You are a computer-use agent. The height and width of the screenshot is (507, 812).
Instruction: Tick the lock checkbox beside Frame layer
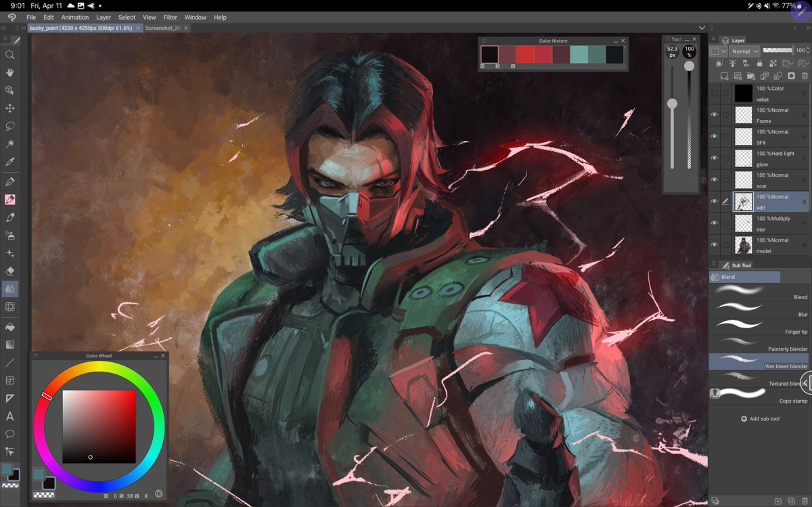[725, 115]
